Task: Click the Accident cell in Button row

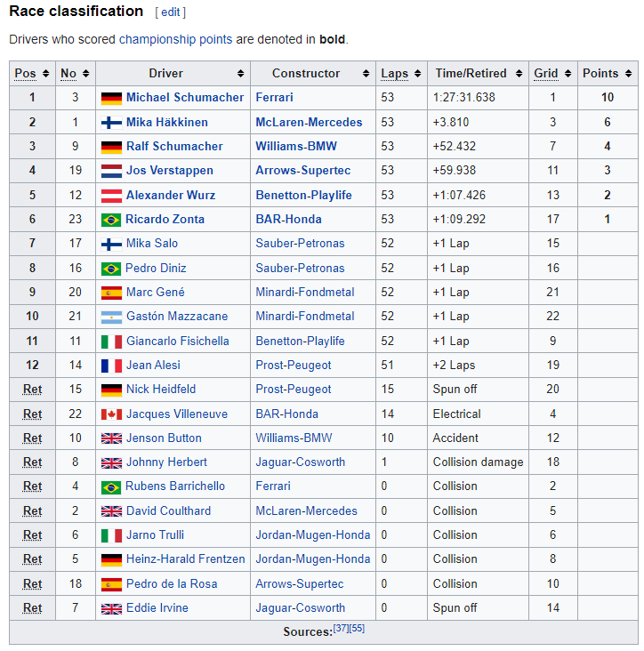Action: (478, 438)
